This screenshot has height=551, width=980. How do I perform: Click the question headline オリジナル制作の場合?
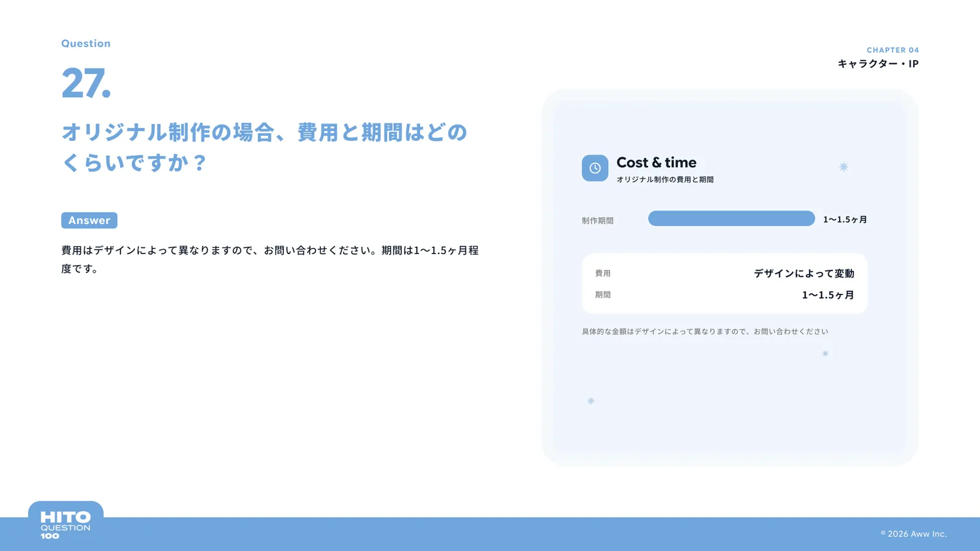(x=265, y=147)
